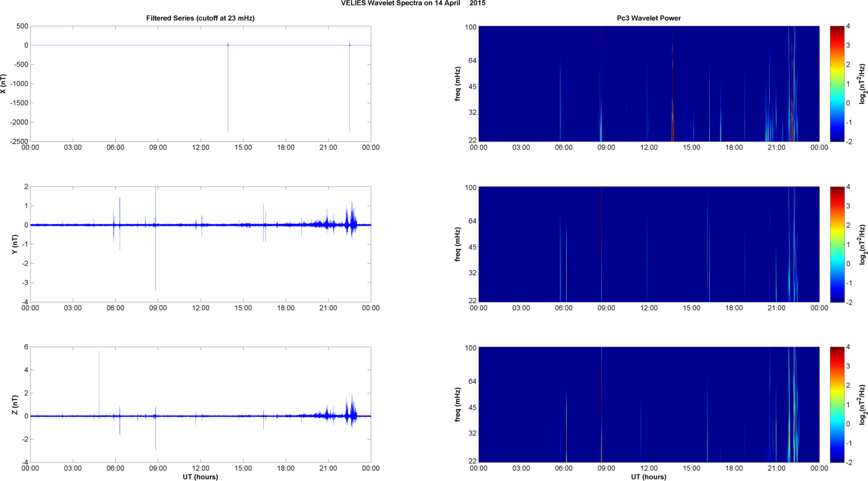
Task: Click the yellow streak near 06:00 in bottom spectrogram
Action: coord(566,427)
